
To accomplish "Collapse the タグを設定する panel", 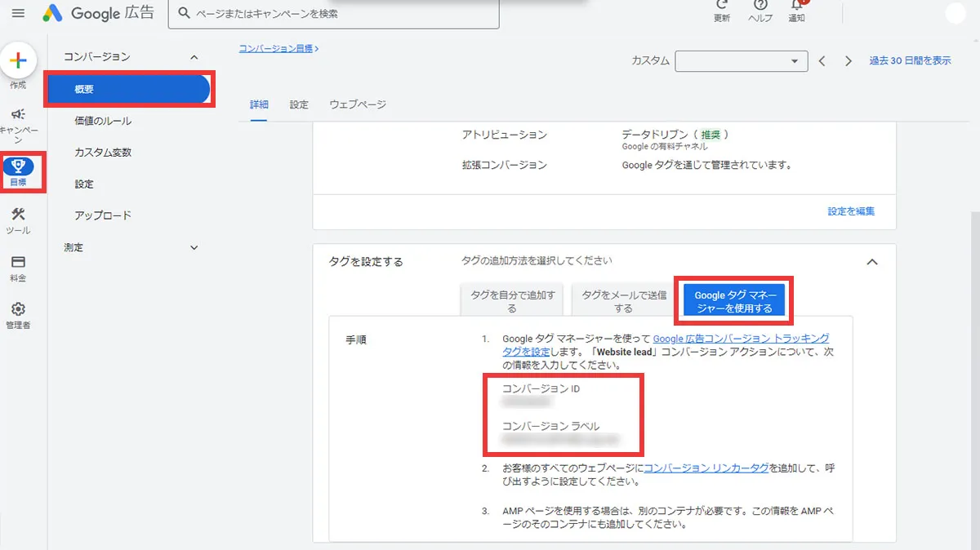I will coord(872,262).
